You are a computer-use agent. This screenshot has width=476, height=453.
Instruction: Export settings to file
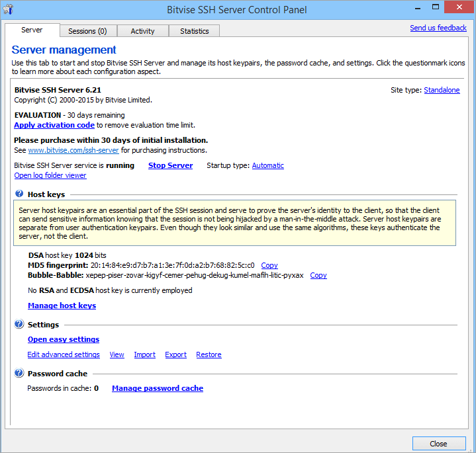175,354
